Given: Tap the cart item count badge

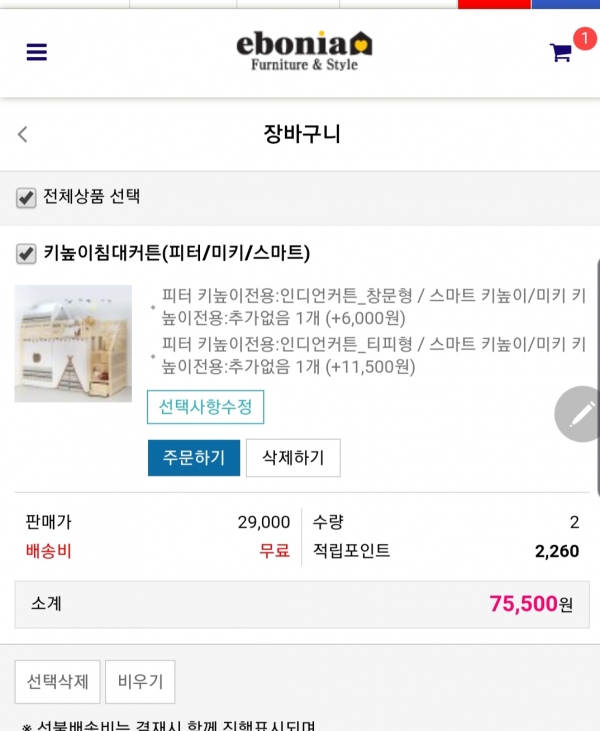Looking at the screenshot, I should tap(584, 39).
